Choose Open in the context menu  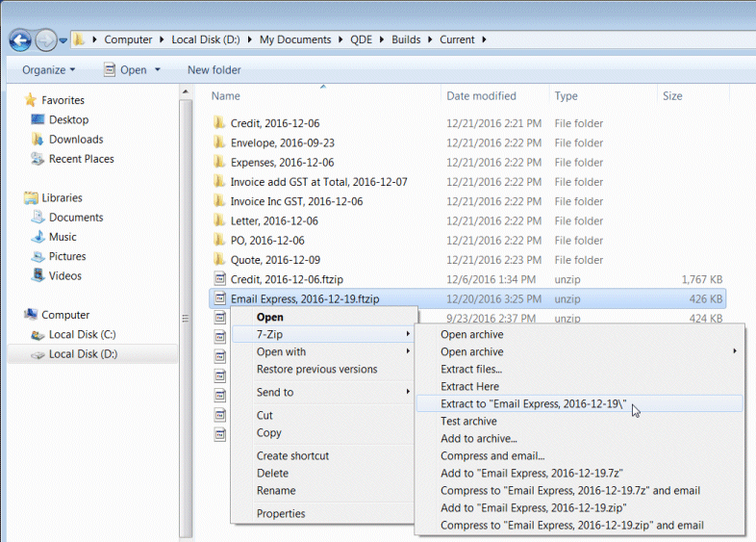[x=323, y=317]
